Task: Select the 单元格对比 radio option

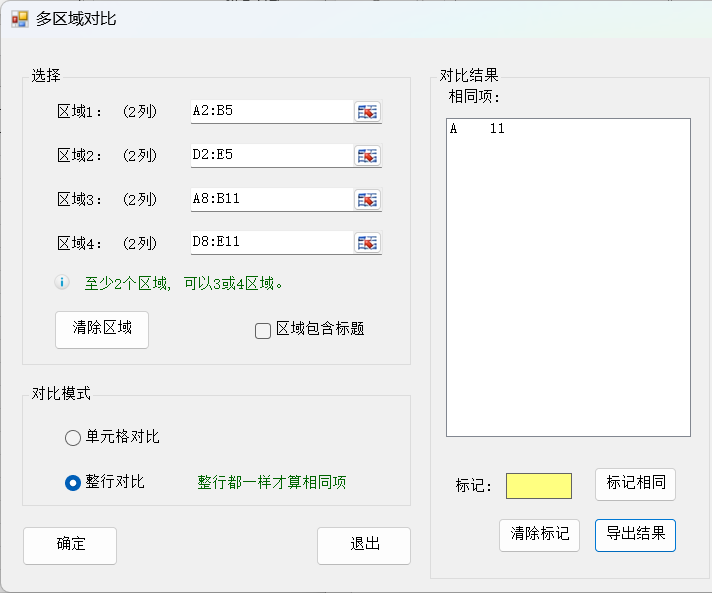Action: coord(73,438)
